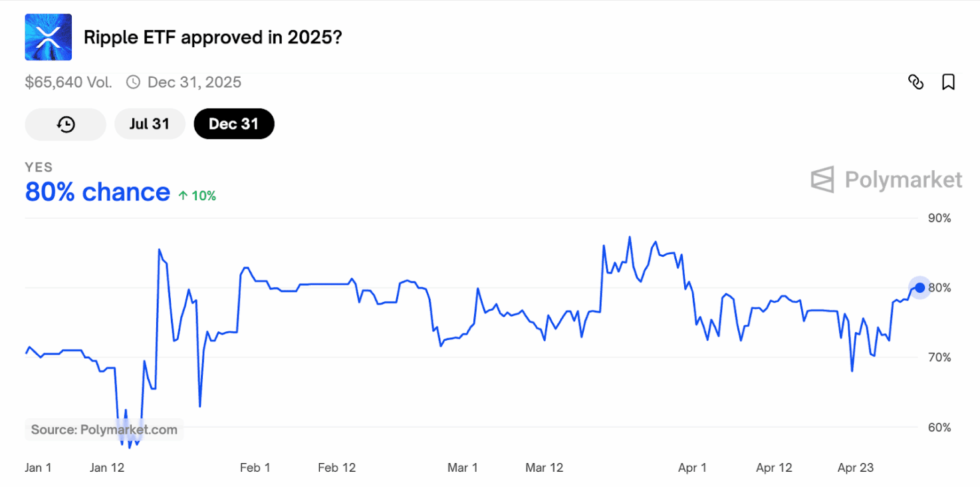Activate the history view toggle button

click(64, 124)
